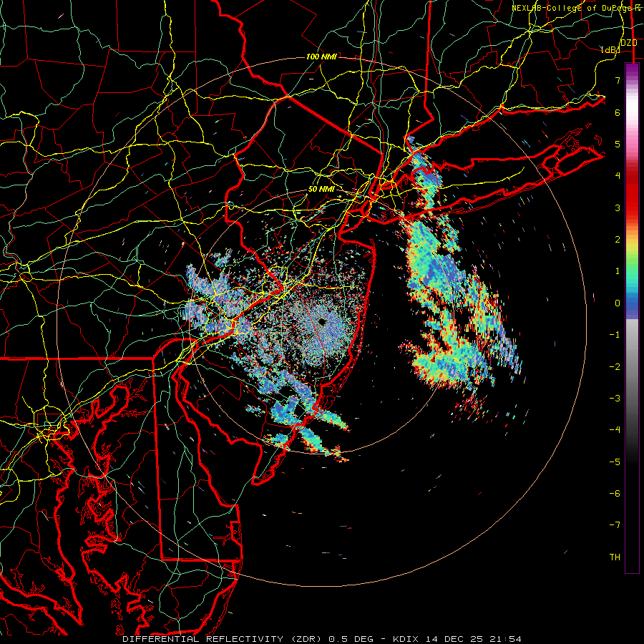Image resolution: width=644 pixels, height=644 pixels.
Task: Click the -5 dB scale value
Action: click(615, 462)
